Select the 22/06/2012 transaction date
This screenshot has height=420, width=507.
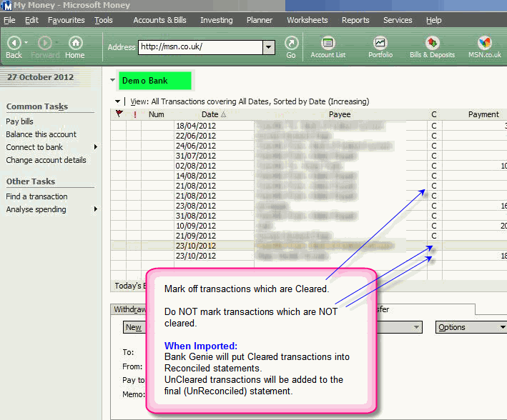click(196, 136)
